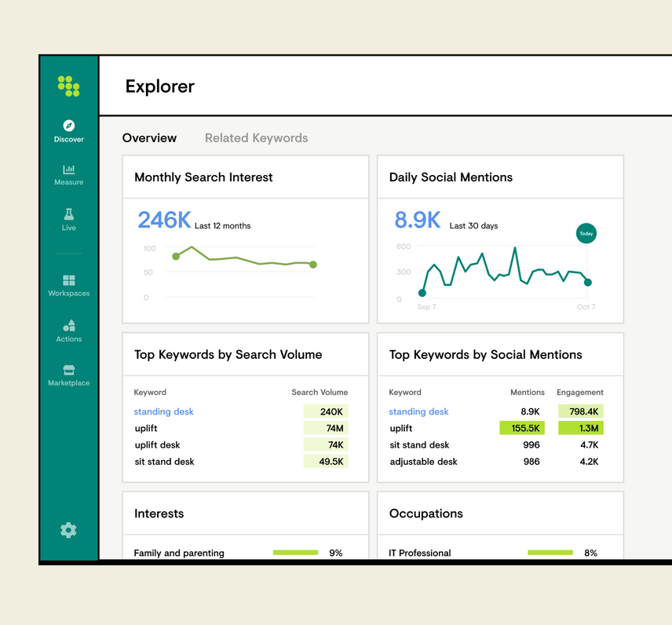Open the standing desk keyword under Search Volume
The width and height of the screenshot is (672, 625).
[x=163, y=411]
